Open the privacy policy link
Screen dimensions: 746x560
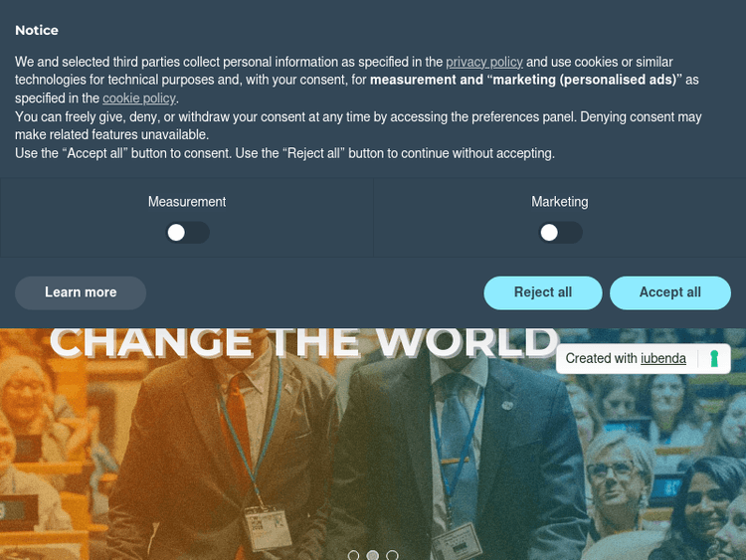click(x=484, y=62)
